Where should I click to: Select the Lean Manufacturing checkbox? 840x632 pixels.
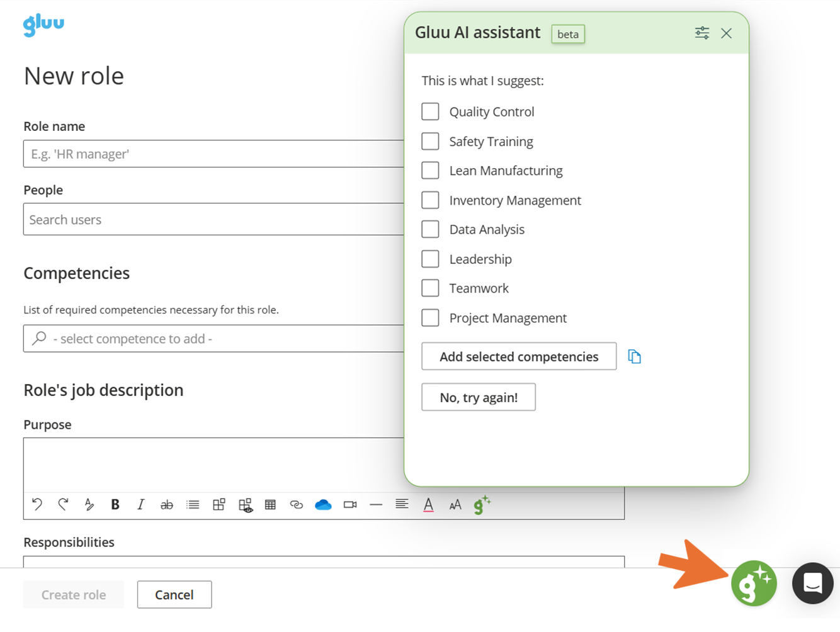pos(430,171)
